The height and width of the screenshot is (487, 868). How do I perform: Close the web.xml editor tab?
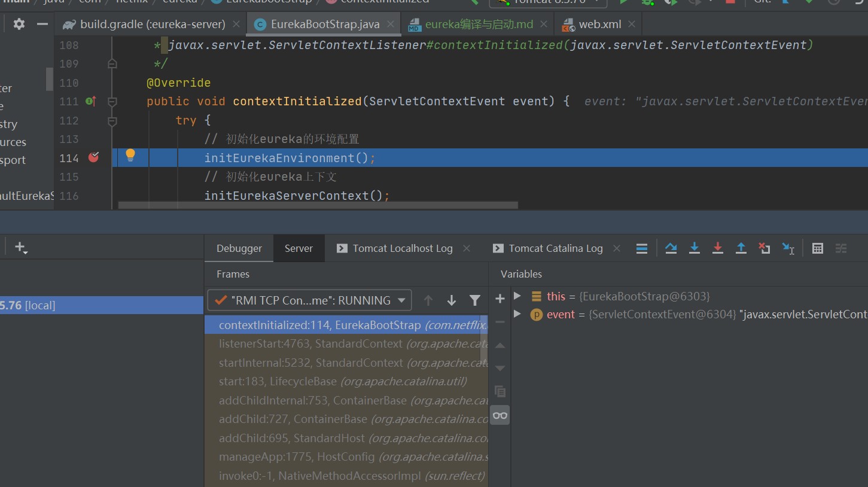click(x=631, y=25)
